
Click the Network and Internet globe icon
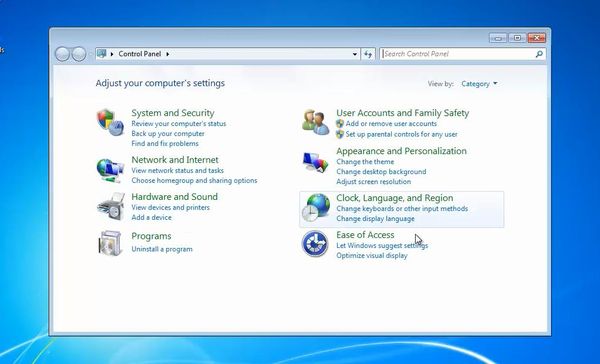(x=110, y=170)
